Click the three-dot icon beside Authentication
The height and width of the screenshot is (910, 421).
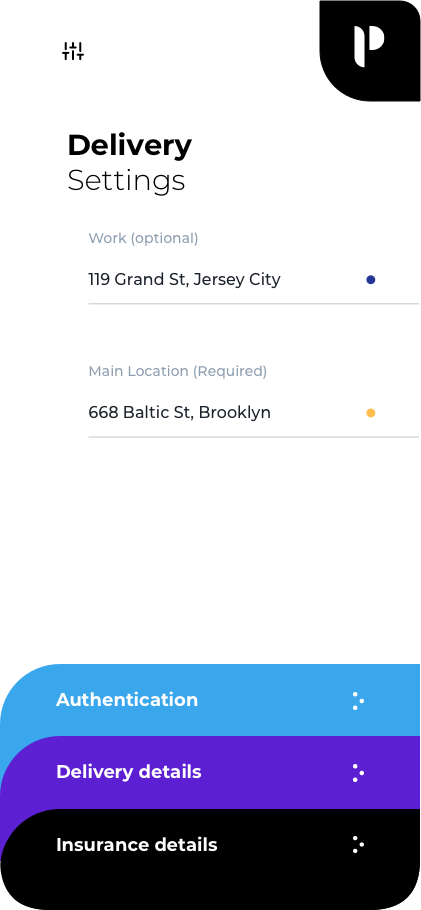pyautogui.click(x=358, y=700)
